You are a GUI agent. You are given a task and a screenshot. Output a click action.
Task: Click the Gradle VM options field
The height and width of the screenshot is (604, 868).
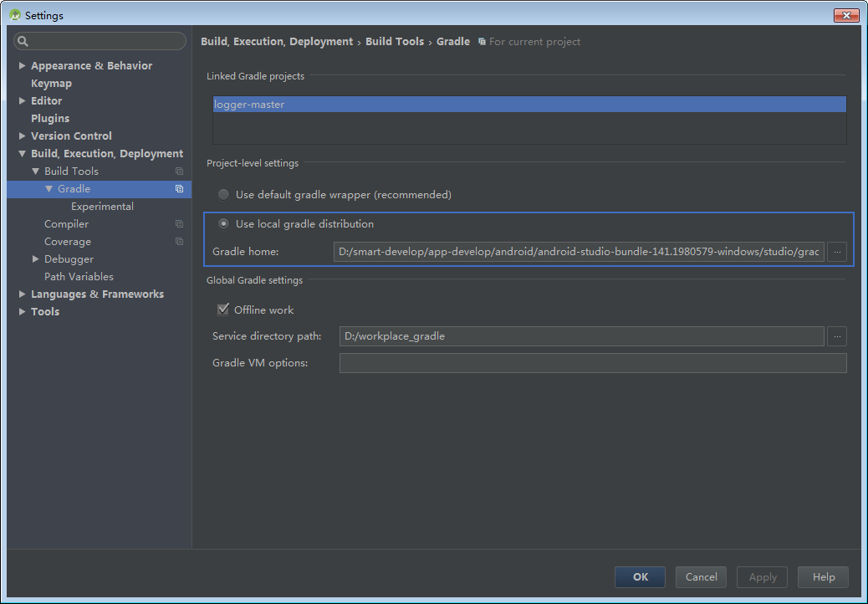pyautogui.click(x=592, y=363)
